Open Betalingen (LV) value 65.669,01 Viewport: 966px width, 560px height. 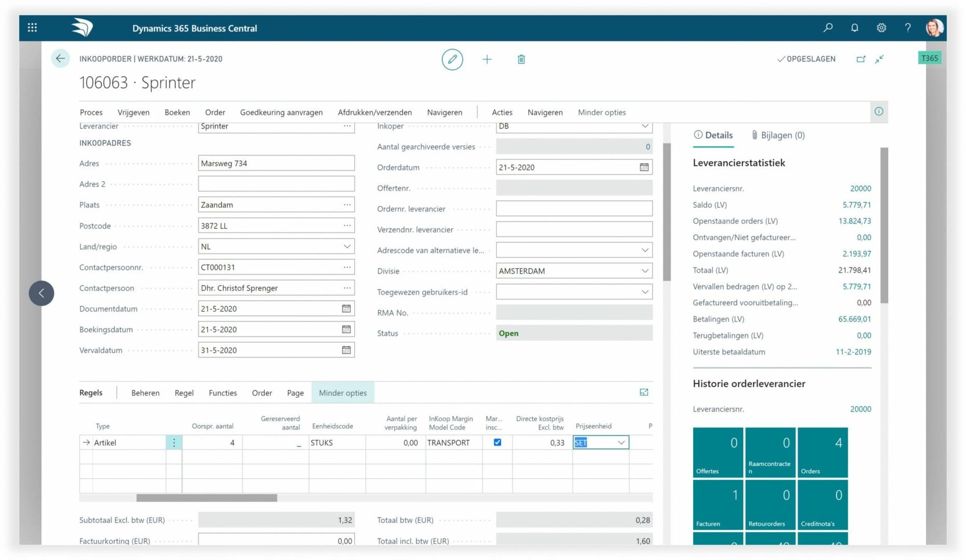[854, 319]
